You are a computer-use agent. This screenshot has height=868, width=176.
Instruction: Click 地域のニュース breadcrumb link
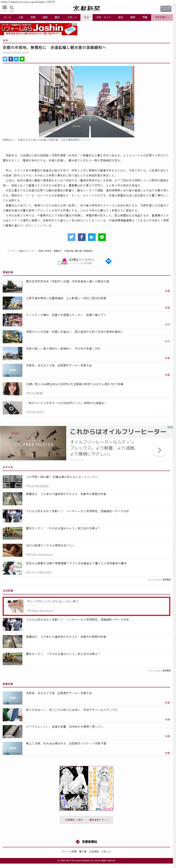26,251
